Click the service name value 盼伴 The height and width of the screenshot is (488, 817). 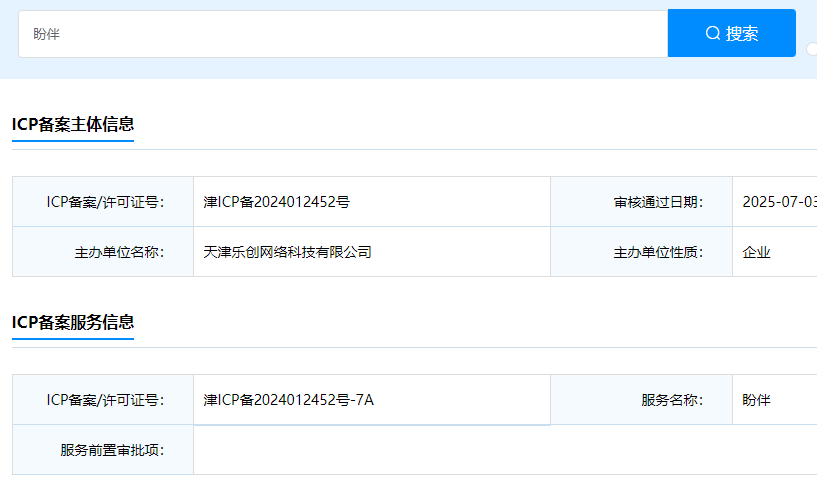[x=757, y=400]
